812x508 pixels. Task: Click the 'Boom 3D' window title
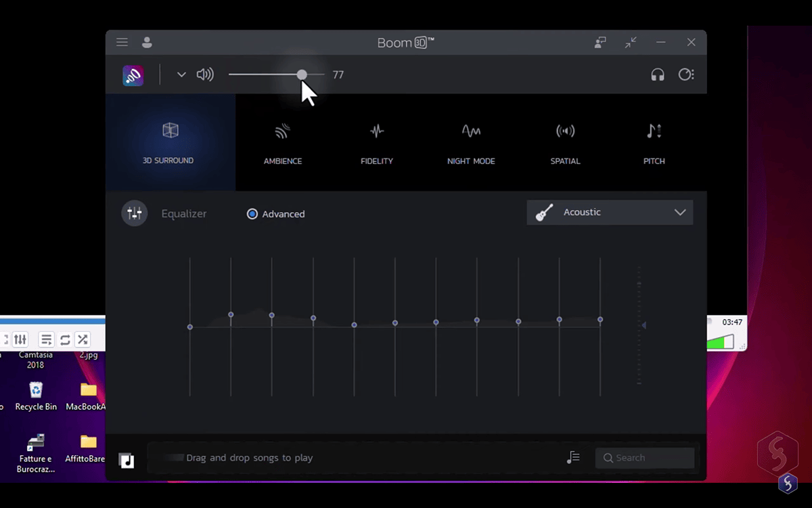(x=406, y=43)
